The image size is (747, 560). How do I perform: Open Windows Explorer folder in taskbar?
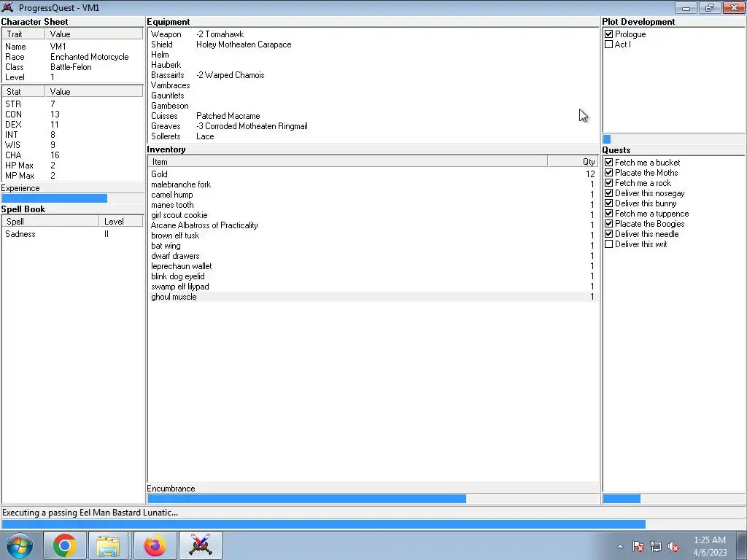tap(108, 545)
